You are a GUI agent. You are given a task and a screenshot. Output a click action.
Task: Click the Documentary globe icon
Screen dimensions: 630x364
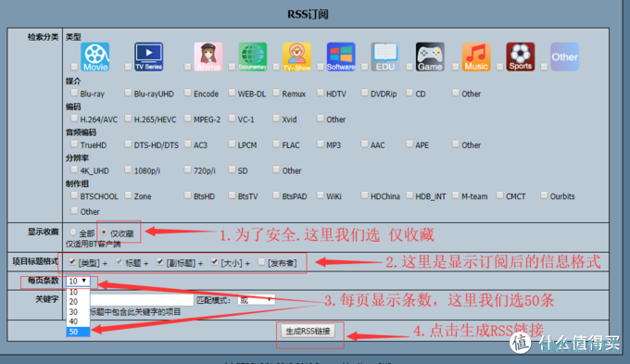pos(252,57)
